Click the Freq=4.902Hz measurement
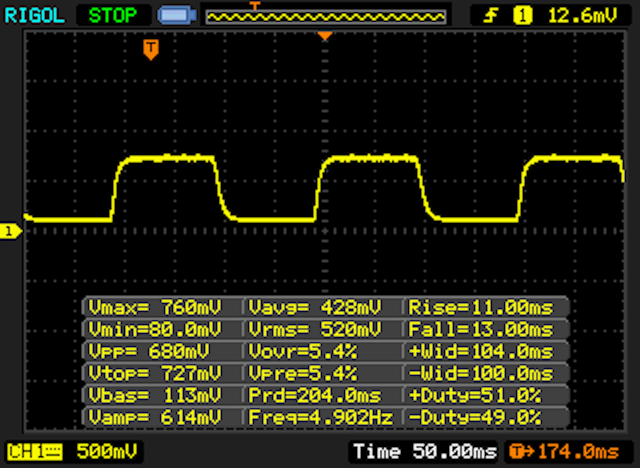640x468 pixels. click(x=322, y=417)
